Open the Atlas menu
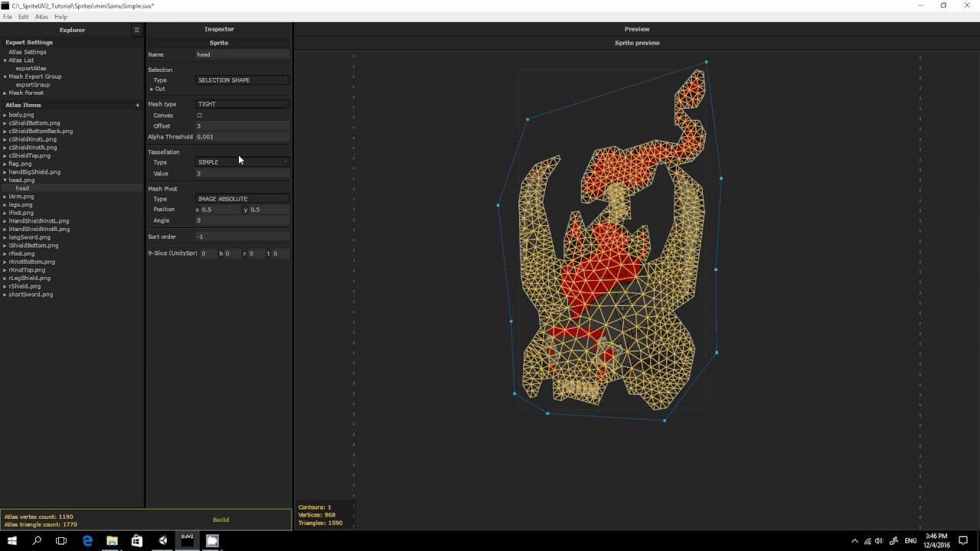980x551 pixels. pyautogui.click(x=41, y=16)
